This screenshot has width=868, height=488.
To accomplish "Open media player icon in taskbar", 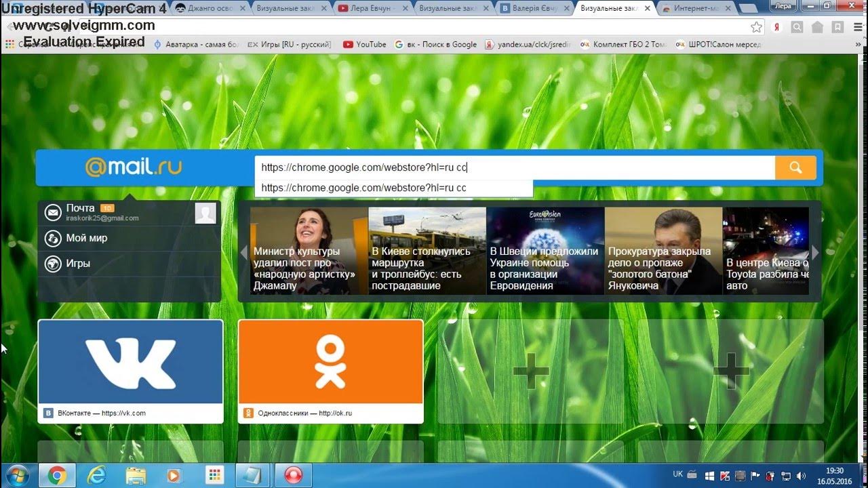I will [x=174, y=476].
